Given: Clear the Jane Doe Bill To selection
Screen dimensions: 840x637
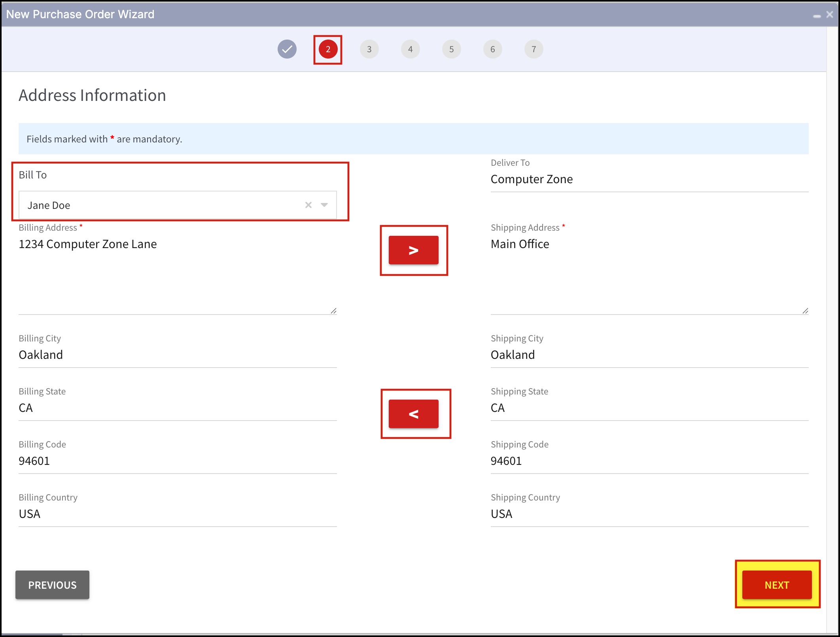Looking at the screenshot, I should (308, 205).
